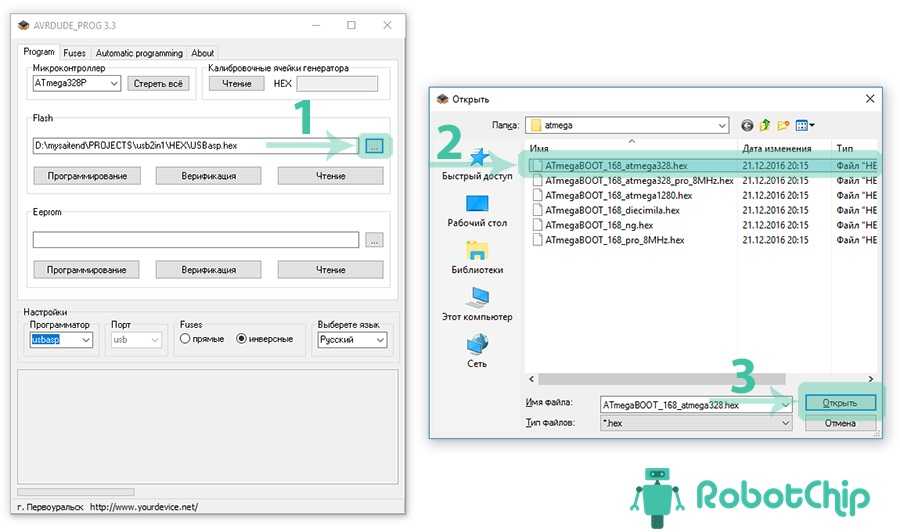This screenshot has height=532, width=900.
Task: Click the Имя файла input field
Action: pos(689,405)
